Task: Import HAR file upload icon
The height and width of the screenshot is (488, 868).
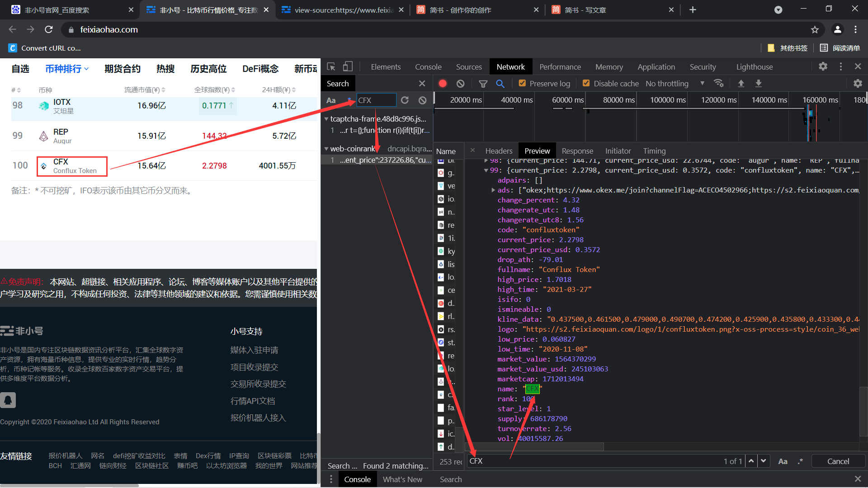Action: click(x=741, y=83)
